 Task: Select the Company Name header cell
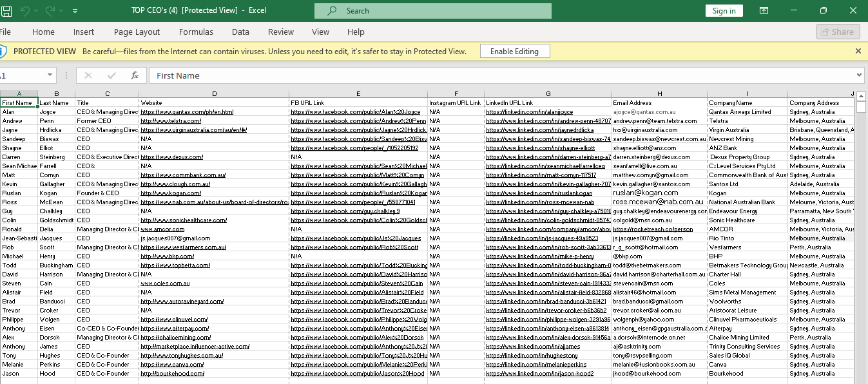747,103
